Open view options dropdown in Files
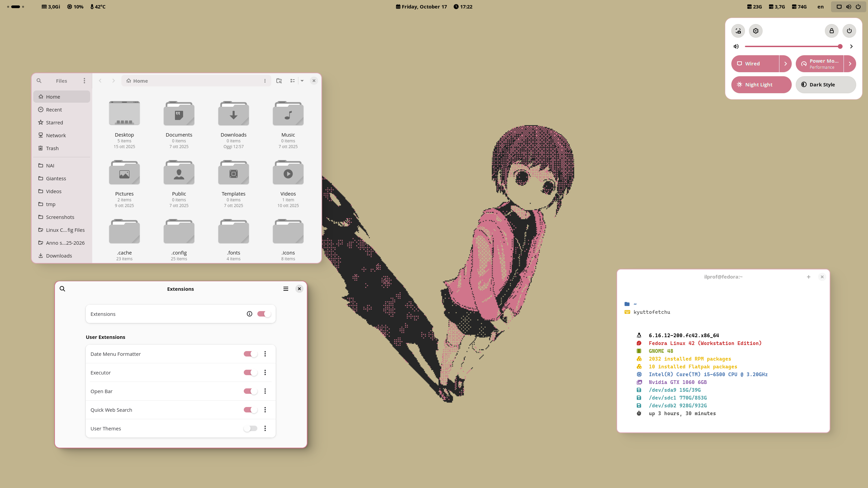868x488 pixels. click(x=302, y=81)
